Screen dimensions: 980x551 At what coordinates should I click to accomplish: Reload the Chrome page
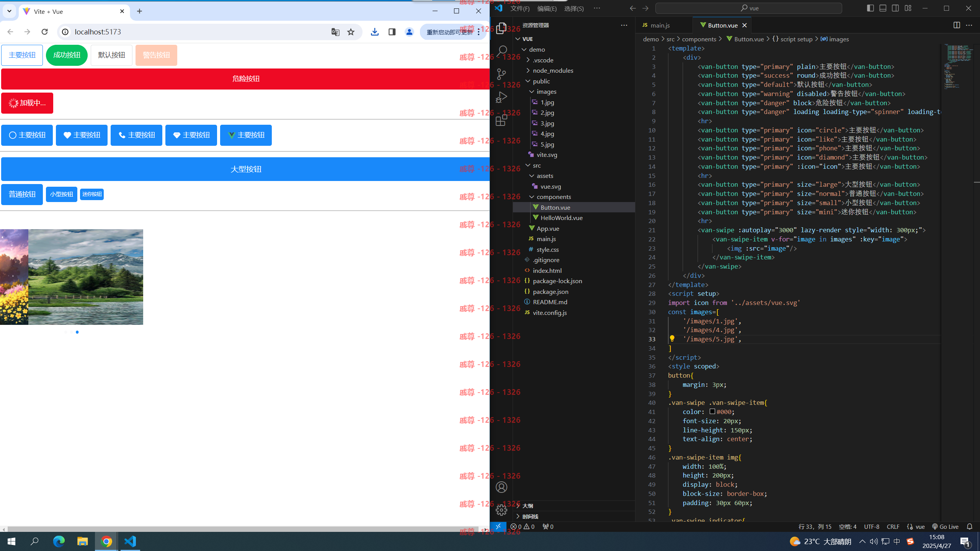pos(44,32)
